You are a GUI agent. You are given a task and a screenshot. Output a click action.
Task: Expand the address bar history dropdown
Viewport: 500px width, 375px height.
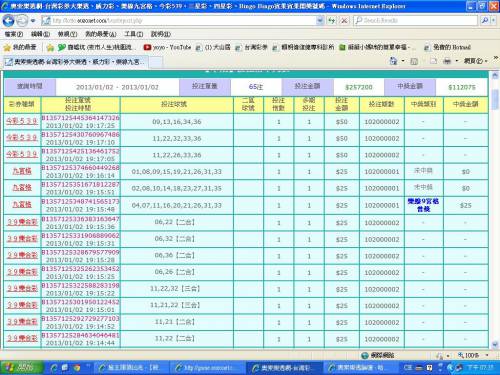click(320, 21)
